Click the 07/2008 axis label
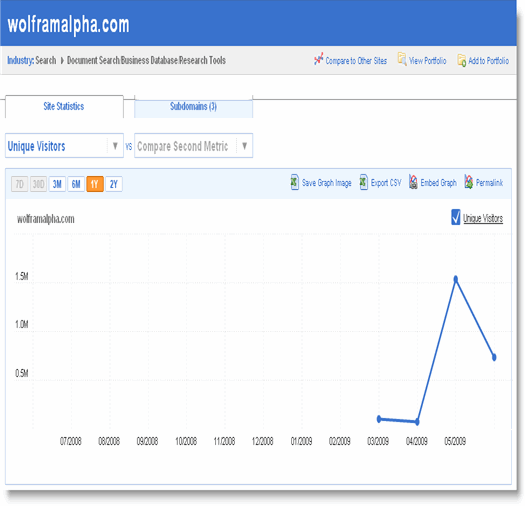The image size is (525, 506). (70, 441)
